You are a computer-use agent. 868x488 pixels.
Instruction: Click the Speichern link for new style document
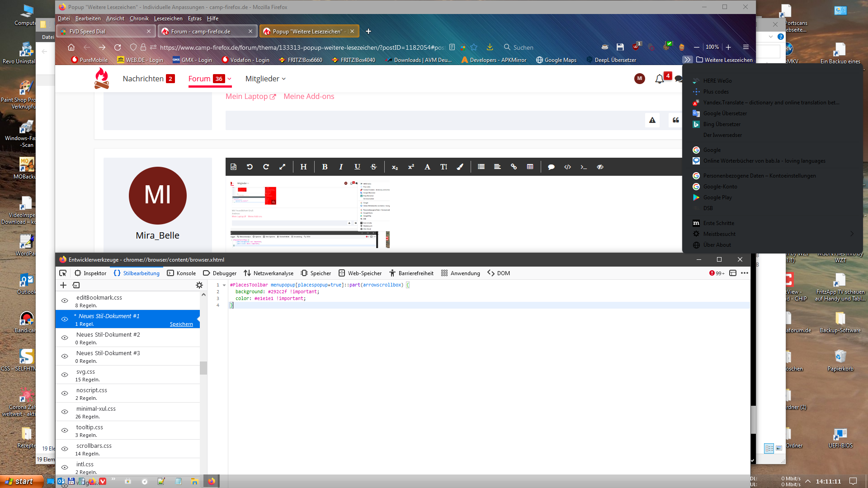pyautogui.click(x=181, y=324)
